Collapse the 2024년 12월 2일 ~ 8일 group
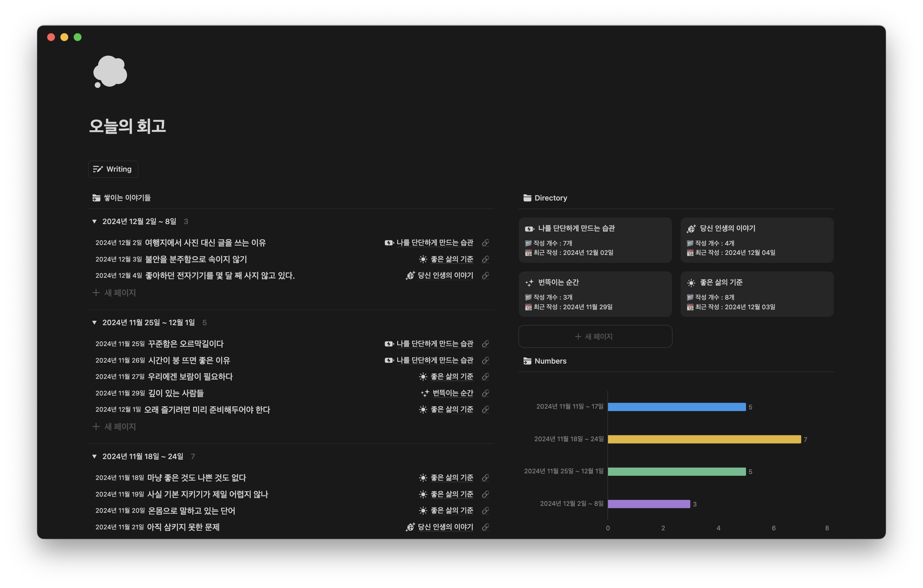The image size is (923, 588). tap(94, 221)
